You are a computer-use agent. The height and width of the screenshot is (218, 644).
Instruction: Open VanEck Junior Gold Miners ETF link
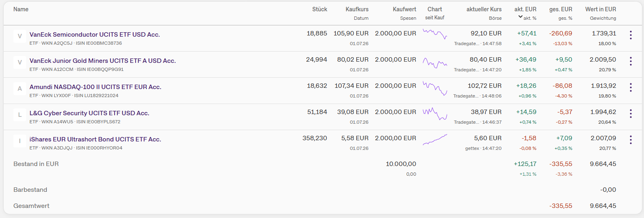coord(102,61)
